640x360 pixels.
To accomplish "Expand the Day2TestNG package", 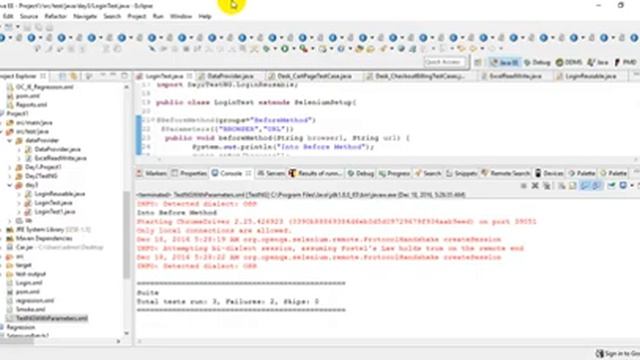I will point(10,176).
